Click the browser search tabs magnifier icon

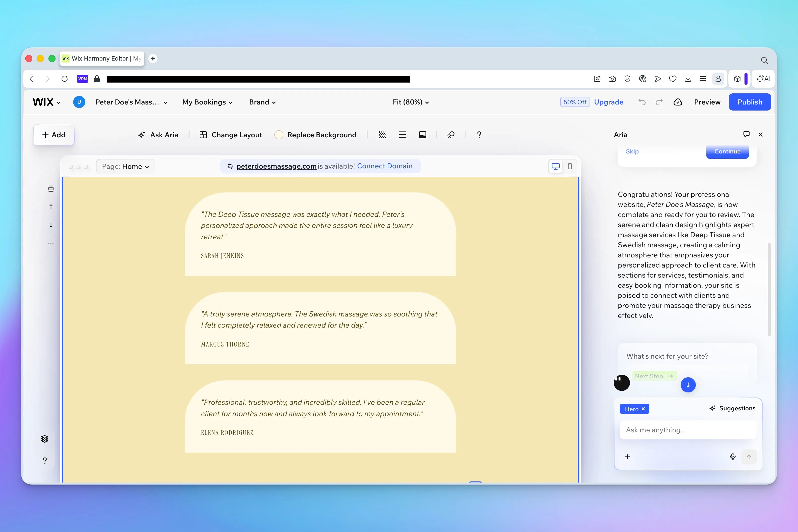(x=764, y=60)
